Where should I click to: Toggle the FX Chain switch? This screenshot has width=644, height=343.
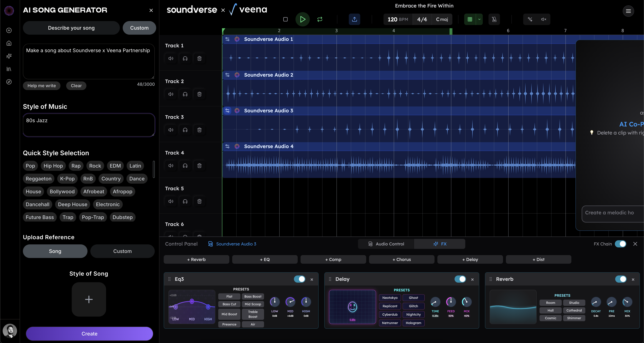pyautogui.click(x=621, y=244)
